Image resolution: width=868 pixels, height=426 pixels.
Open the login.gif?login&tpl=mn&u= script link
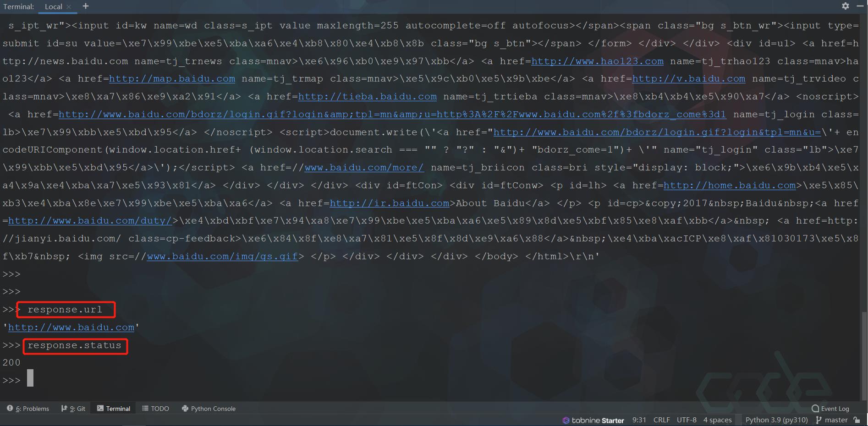657,133
